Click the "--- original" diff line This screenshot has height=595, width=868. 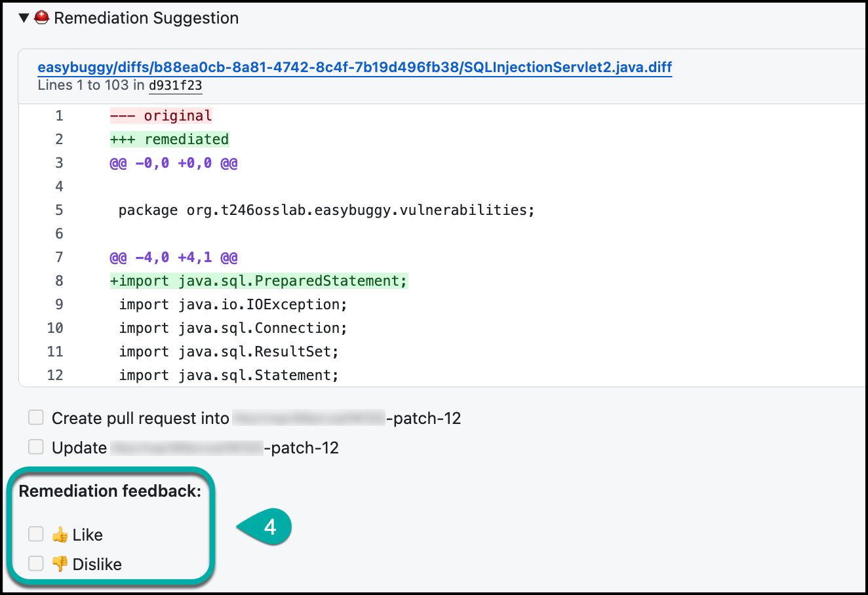pyautogui.click(x=161, y=116)
